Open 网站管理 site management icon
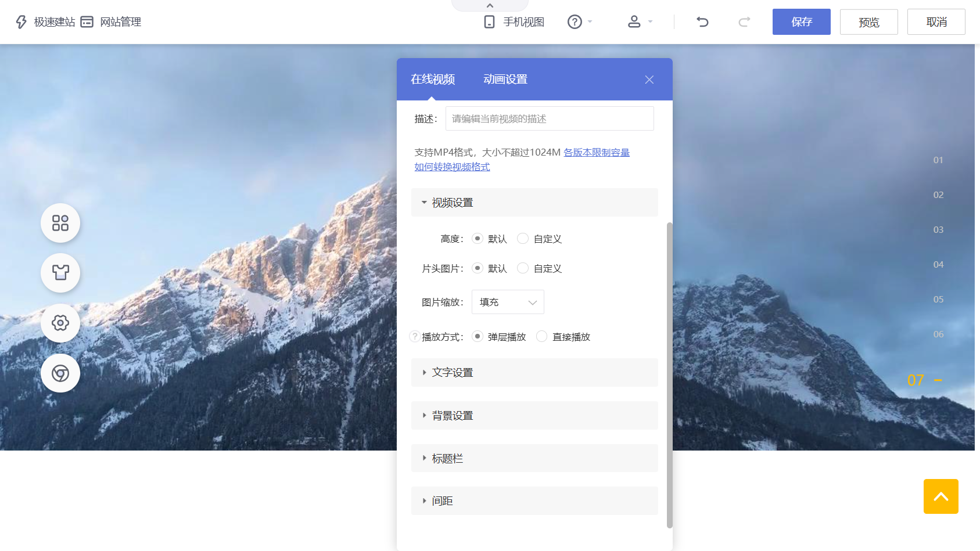This screenshot has width=980, height=551. 87,22
